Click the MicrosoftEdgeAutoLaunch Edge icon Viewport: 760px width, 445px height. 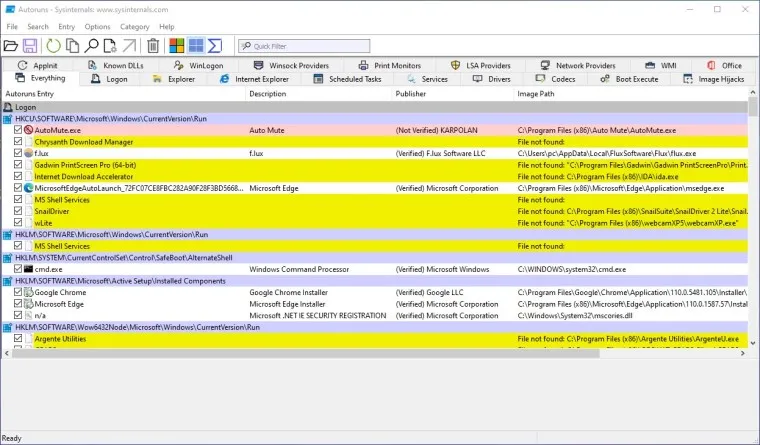coord(29,188)
